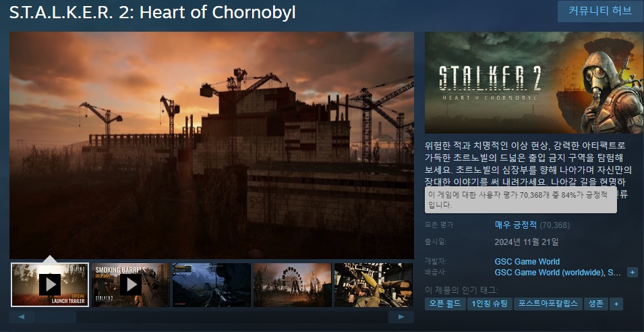This screenshot has width=644, height=332.
Task: Click the right arrow of thumbnail strip
Action: pos(401,316)
